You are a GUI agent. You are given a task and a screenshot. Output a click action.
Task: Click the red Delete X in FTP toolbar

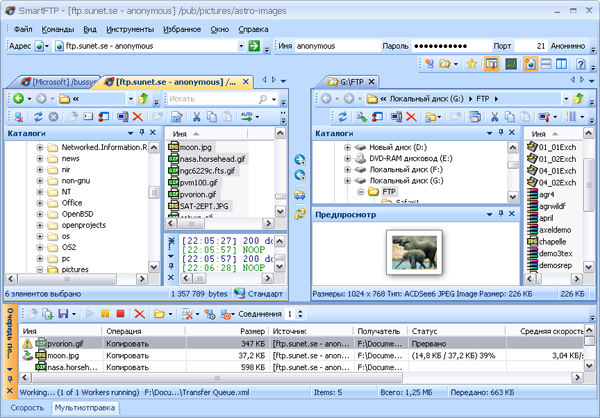(138, 117)
